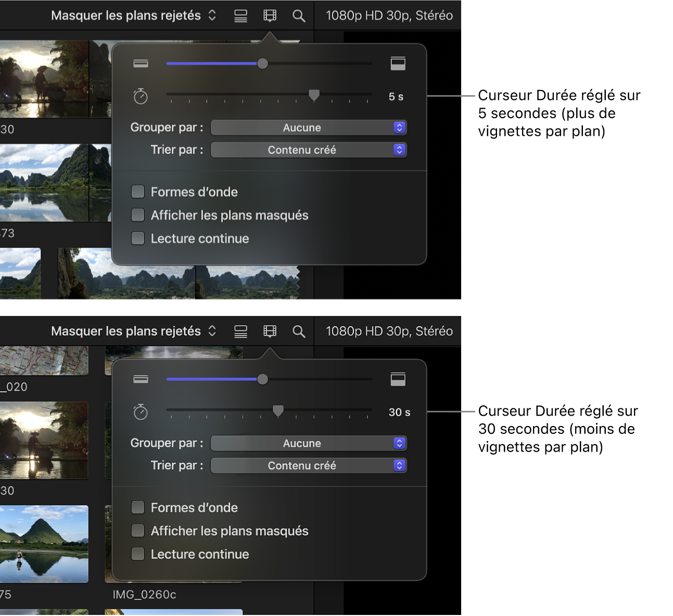Toggle list view icon in lower screenshot toolbar
The width and height of the screenshot is (673, 616).
(240, 331)
